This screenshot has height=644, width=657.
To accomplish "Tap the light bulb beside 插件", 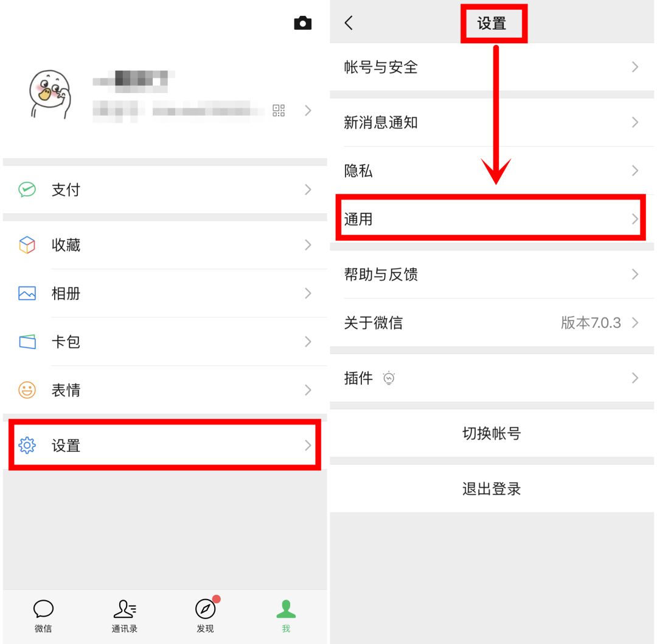I will click(389, 378).
